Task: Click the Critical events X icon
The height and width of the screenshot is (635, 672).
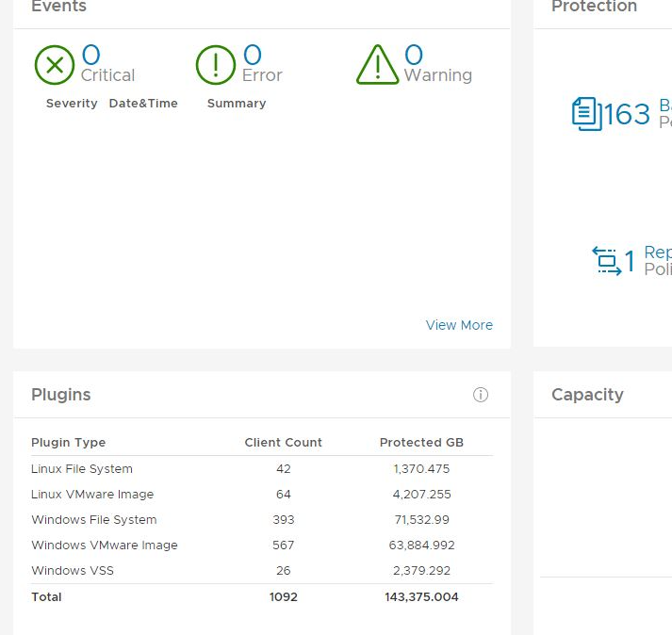Action: 55,65
